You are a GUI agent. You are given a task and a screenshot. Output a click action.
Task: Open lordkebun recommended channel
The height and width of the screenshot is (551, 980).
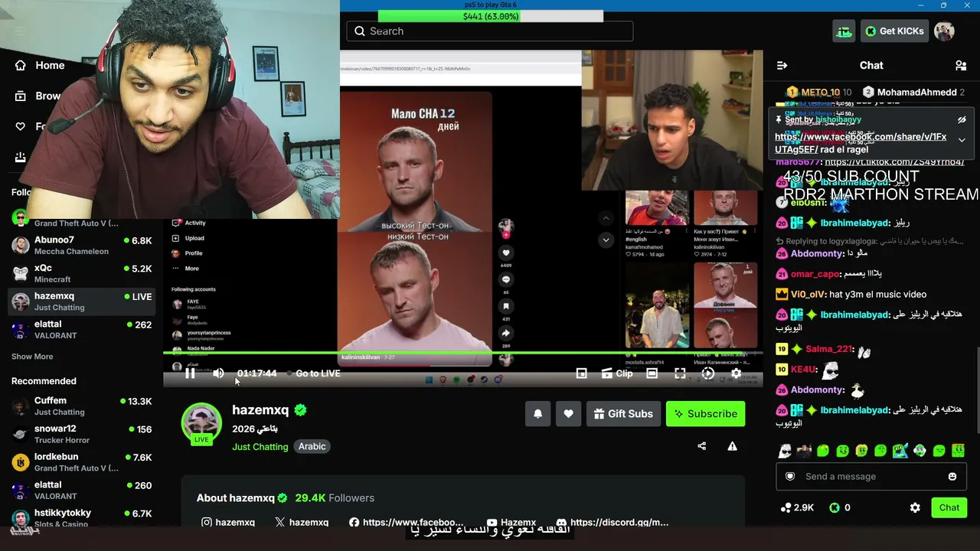(81, 462)
